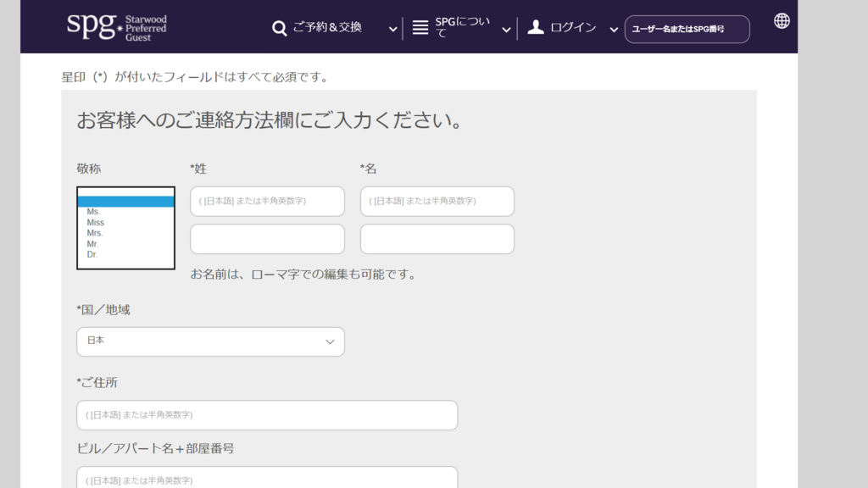
Task: Click the user profile icon
Action: click(536, 27)
